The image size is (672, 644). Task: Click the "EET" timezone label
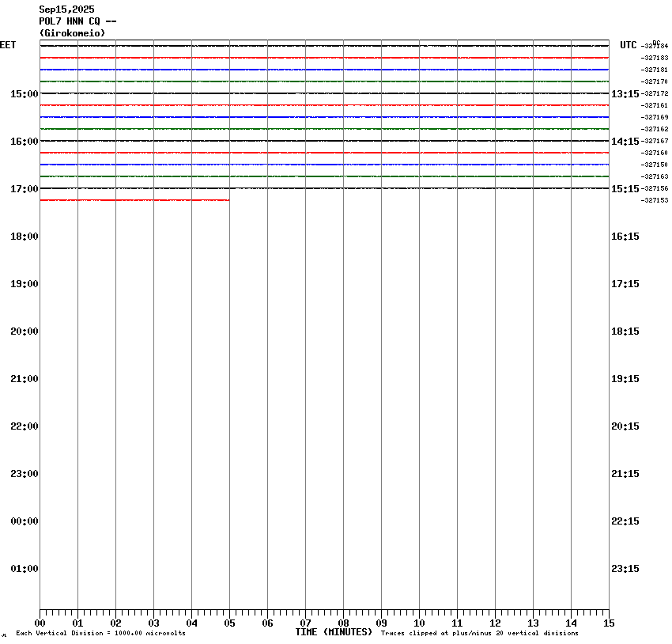[8, 45]
